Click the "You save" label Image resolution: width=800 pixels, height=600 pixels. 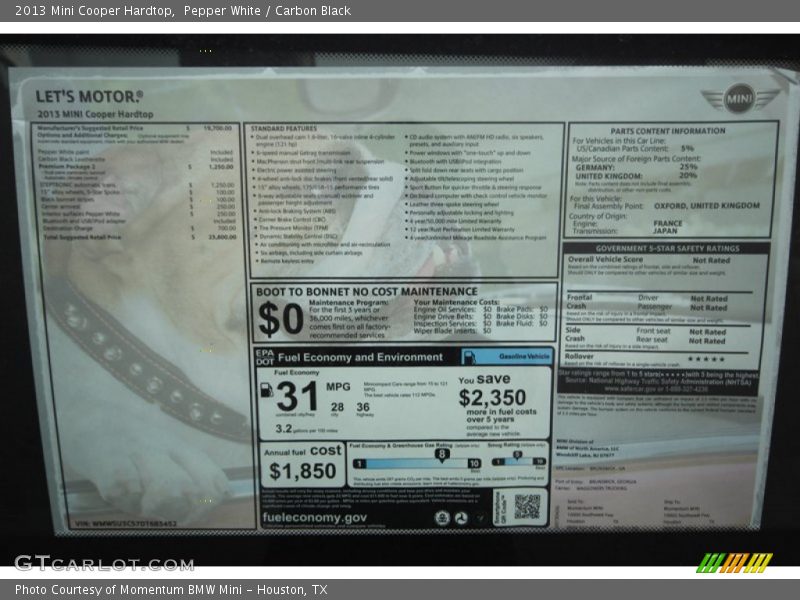[x=484, y=380]
